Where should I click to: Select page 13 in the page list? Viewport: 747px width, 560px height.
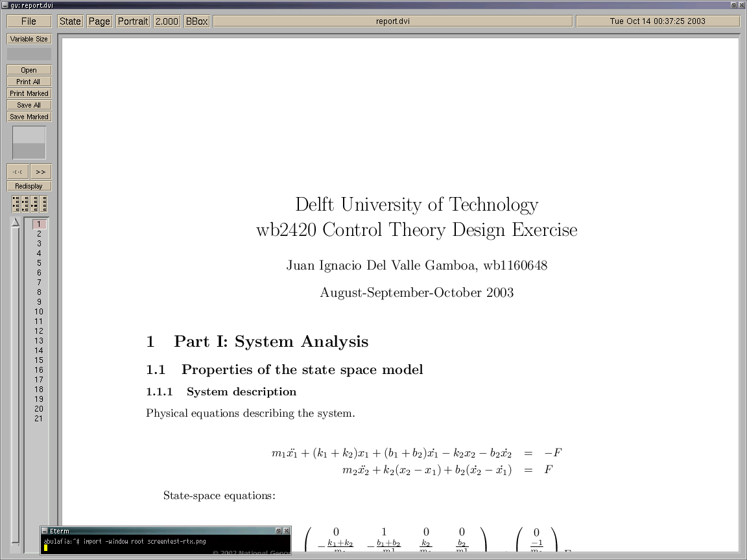[x=39, y=341]
